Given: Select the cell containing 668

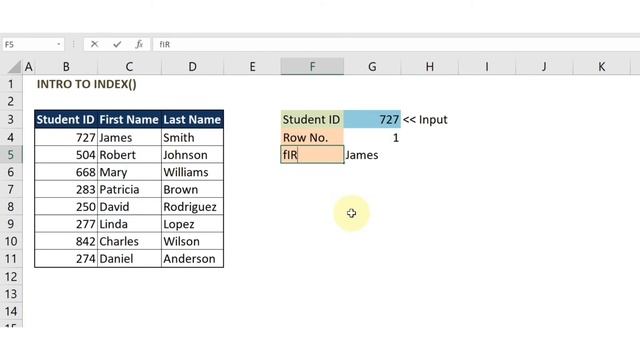Looking at the screenshot, I should [66, 172].
